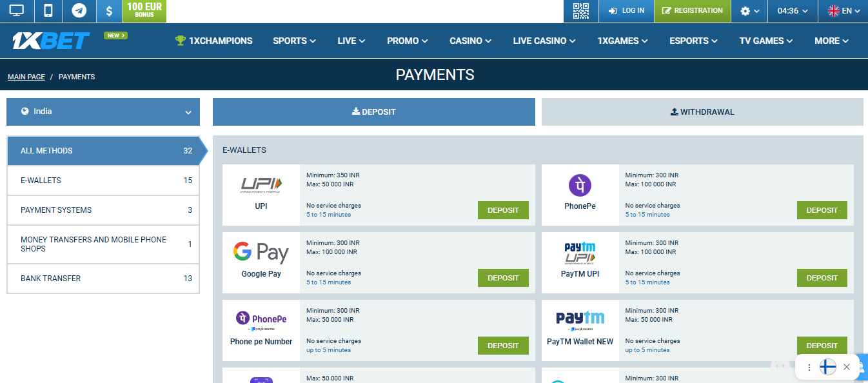Viewport: 868px width, 383px height.
Task: Click the Deposit button for UPI
Action: 503,210
